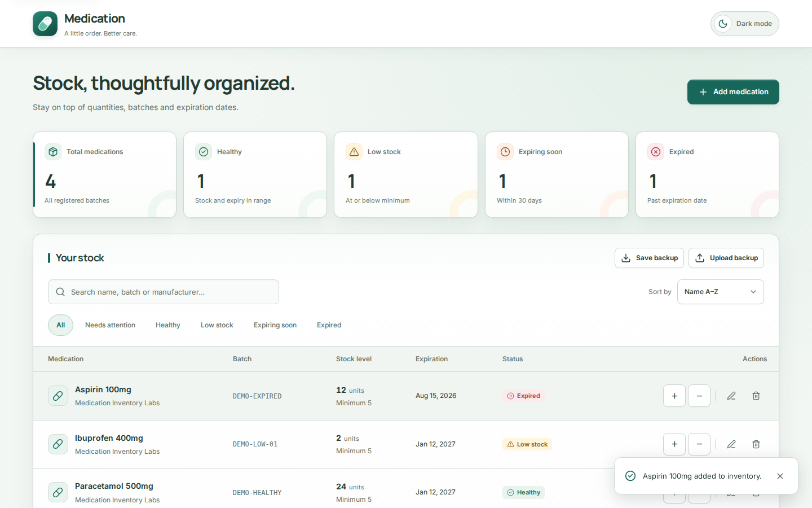The image size is (812, 508).
Task: Select the Low stock filter tab
Action: (x=217, y=325)
